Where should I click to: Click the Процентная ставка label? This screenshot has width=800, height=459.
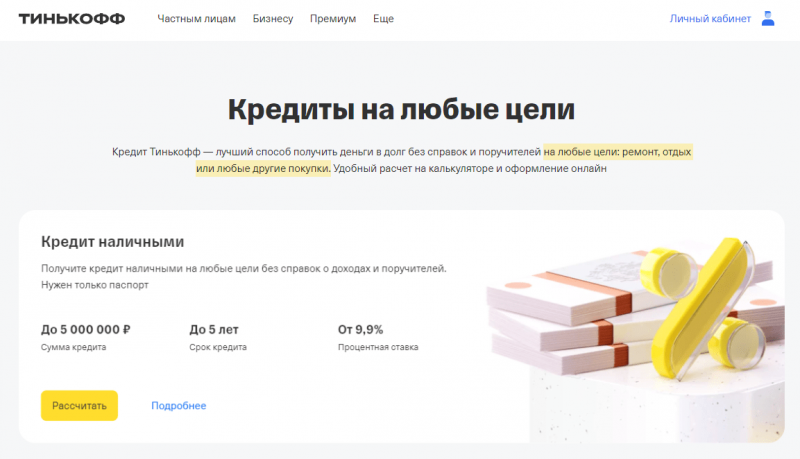(378, 347)
